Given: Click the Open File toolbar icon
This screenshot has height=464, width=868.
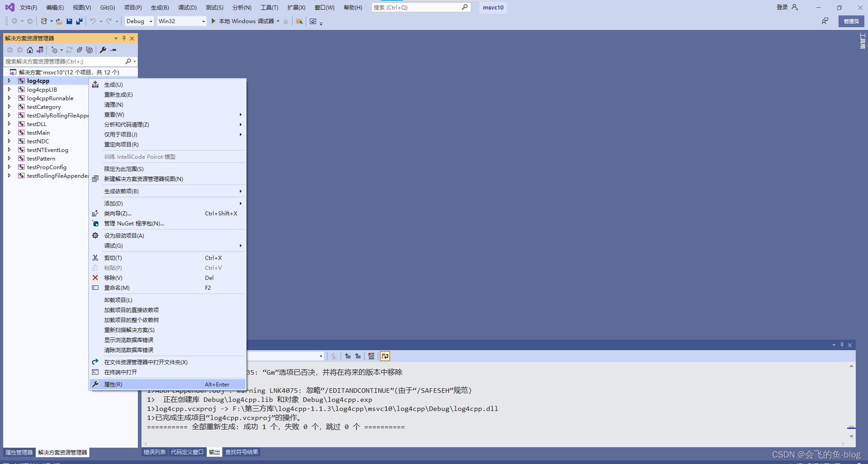Looking at the screenshot, I should point(59,21).
